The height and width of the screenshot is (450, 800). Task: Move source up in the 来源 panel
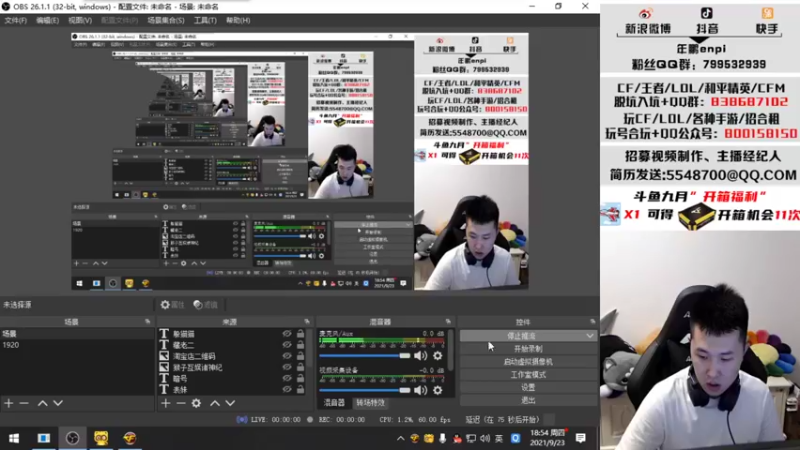(x=215, y=403)
